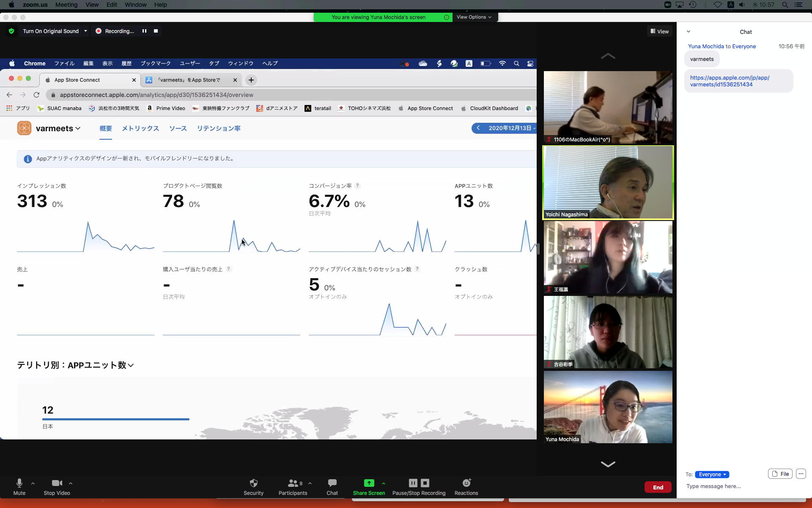Select Yoichi Nagashima's video thumbnail
Viewport: 812px width, 508px height.
point(608,182)
